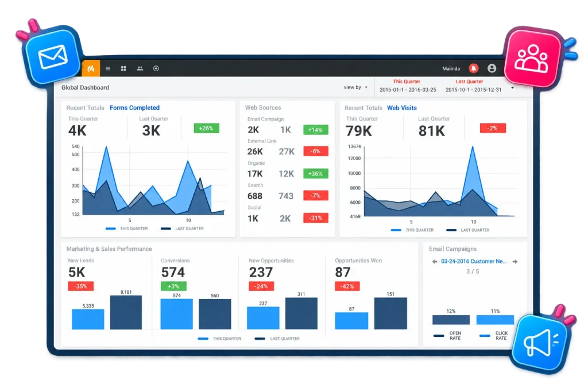Click the Global Dashboard title
This screenshot has height=392, width=588.
pos(85,87)
